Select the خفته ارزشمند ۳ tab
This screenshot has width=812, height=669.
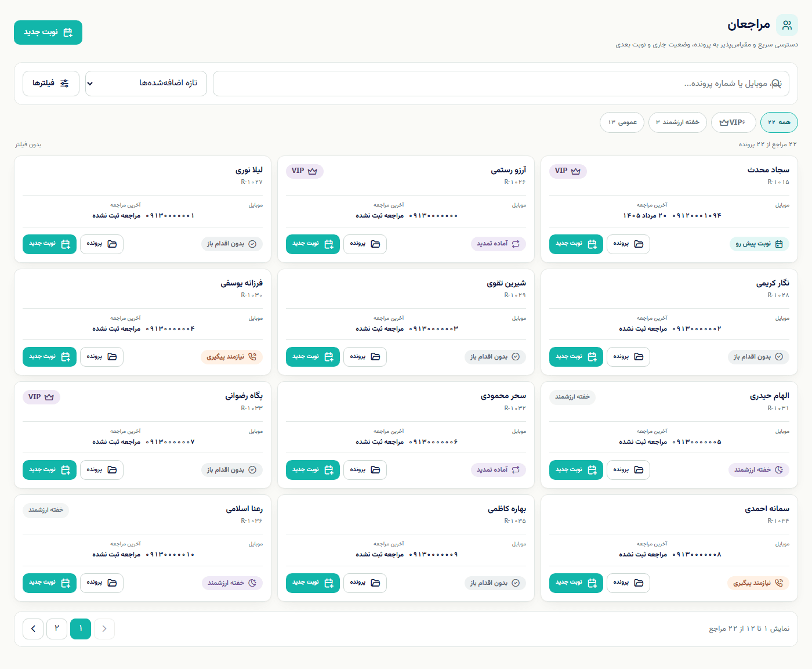677,122
